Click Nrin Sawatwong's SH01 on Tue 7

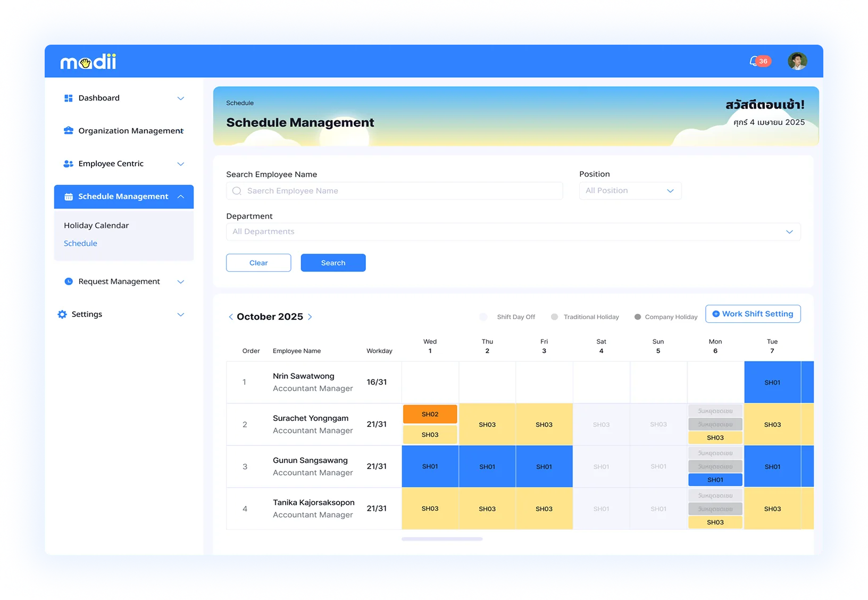[772, 382]
